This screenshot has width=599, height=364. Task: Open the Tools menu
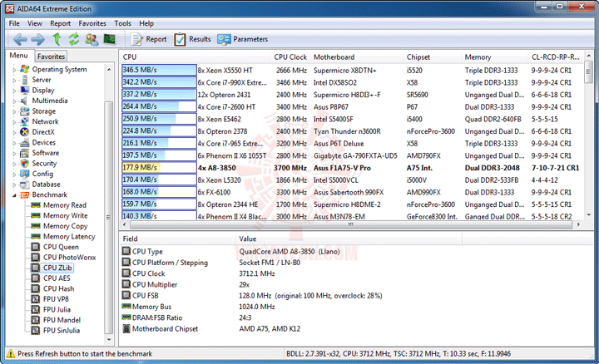pyautogui.click(x=122, y=23)
